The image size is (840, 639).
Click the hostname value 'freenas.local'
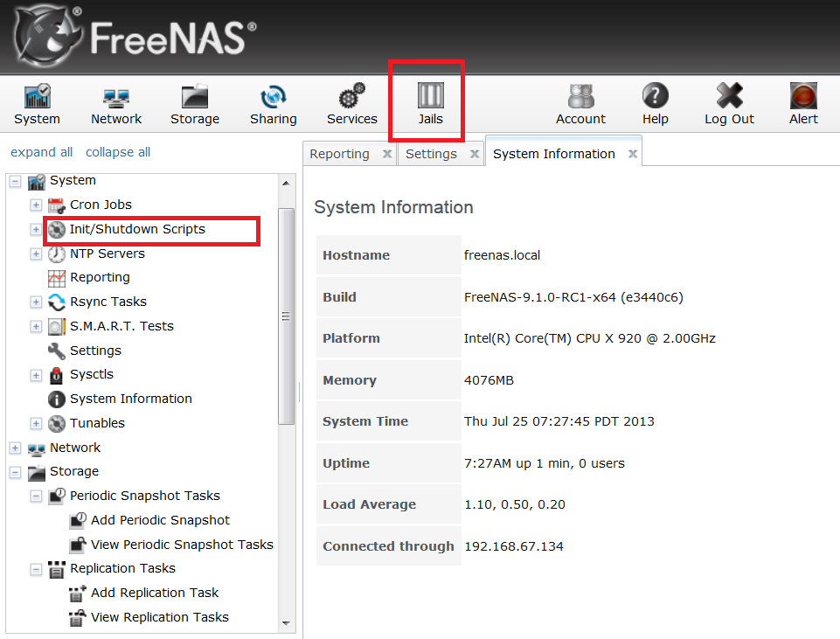(502, 255)
